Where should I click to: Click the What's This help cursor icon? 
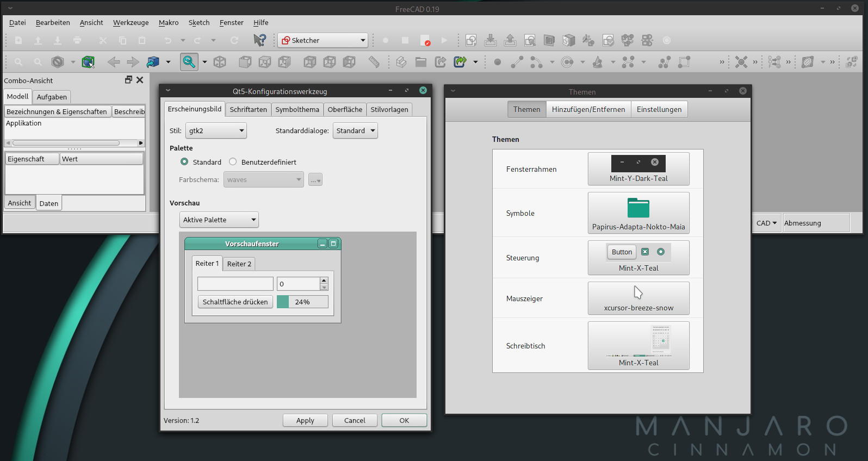point(259,40)
